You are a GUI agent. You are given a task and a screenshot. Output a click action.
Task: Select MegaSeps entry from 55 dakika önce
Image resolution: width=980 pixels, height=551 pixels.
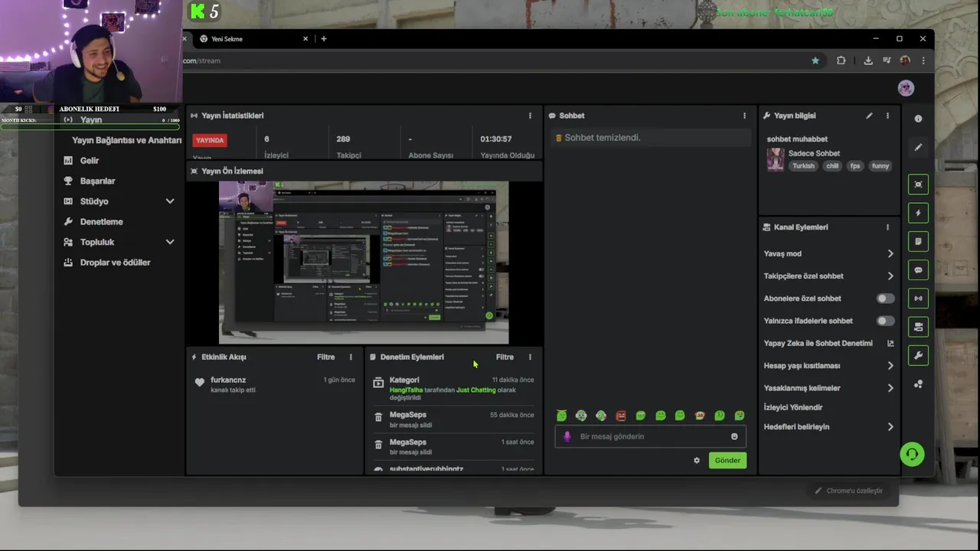tap(453, 419)
